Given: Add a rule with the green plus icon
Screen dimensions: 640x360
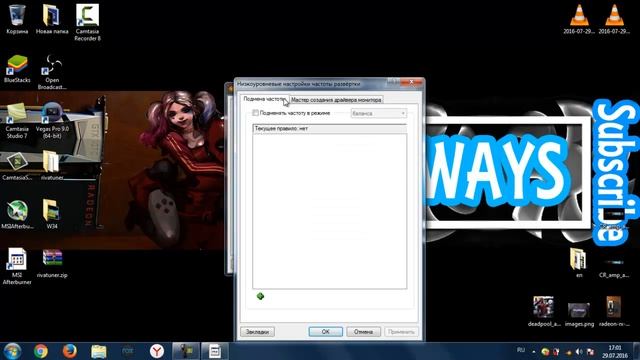Looking at the screenshot, I should point(260,296).
